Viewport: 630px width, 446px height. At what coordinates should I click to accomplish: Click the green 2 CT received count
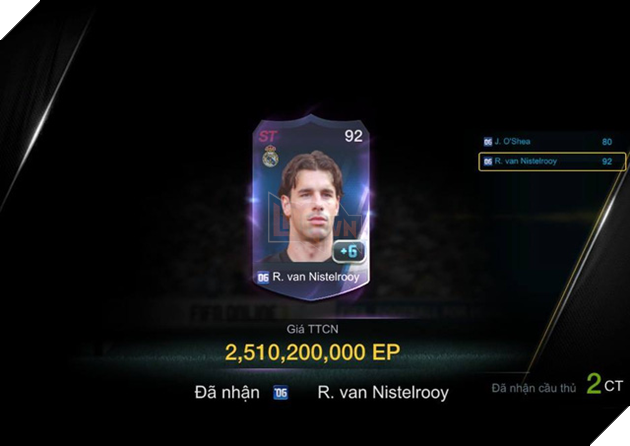coord(604,384)
